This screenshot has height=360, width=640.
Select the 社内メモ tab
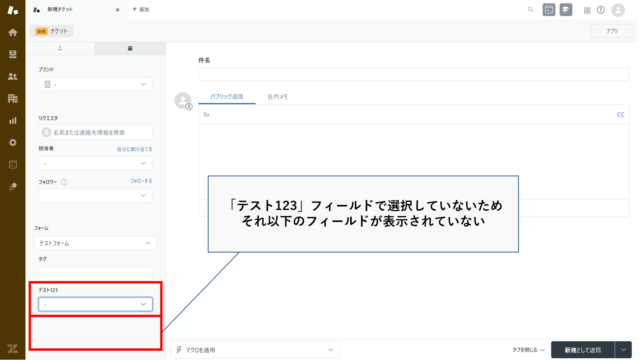click(278, 97)
